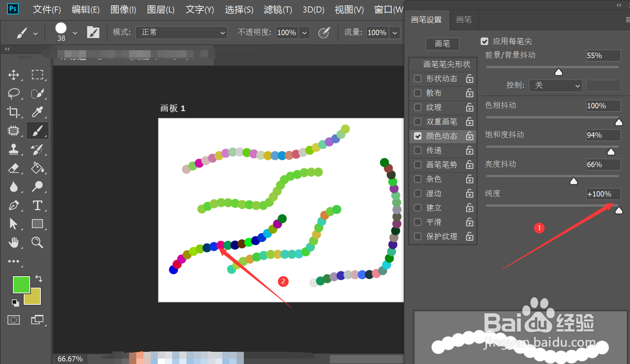
Task: Open the 控制 dropdown set to 关
Action: click(555, 86)
